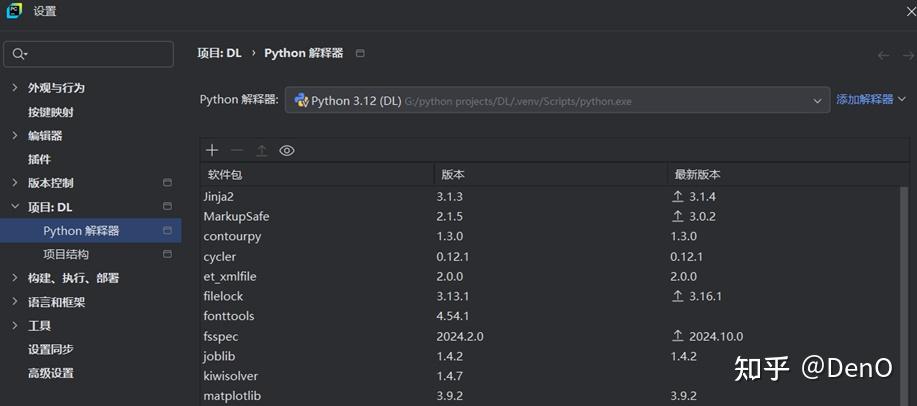Open the 按键映射 settings page

click(51, 112)
